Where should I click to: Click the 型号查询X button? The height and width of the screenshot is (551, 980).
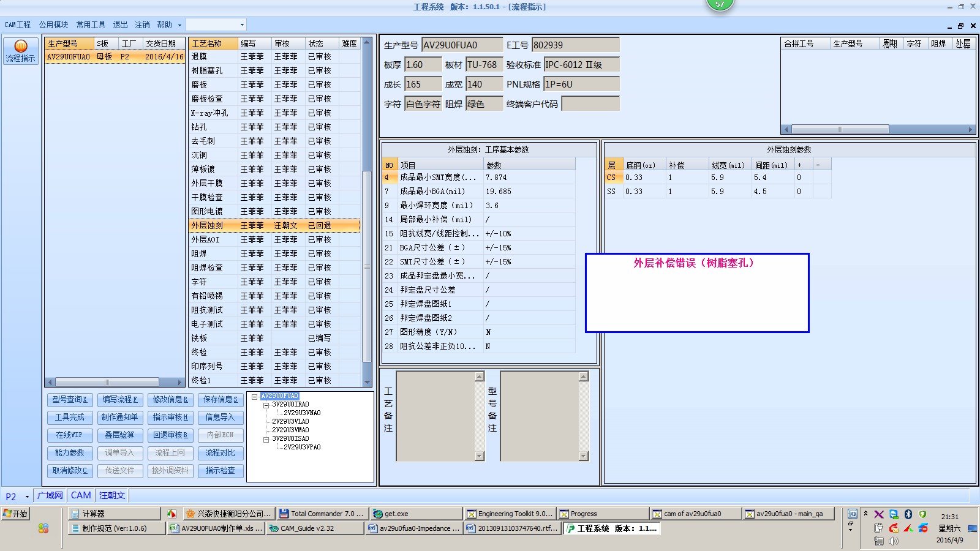[x=70, y=400]
